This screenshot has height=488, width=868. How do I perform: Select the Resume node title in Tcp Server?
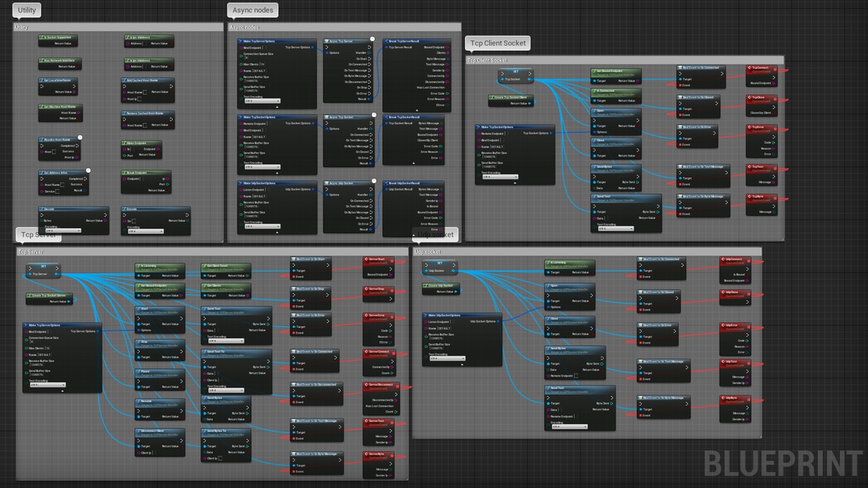146,401
